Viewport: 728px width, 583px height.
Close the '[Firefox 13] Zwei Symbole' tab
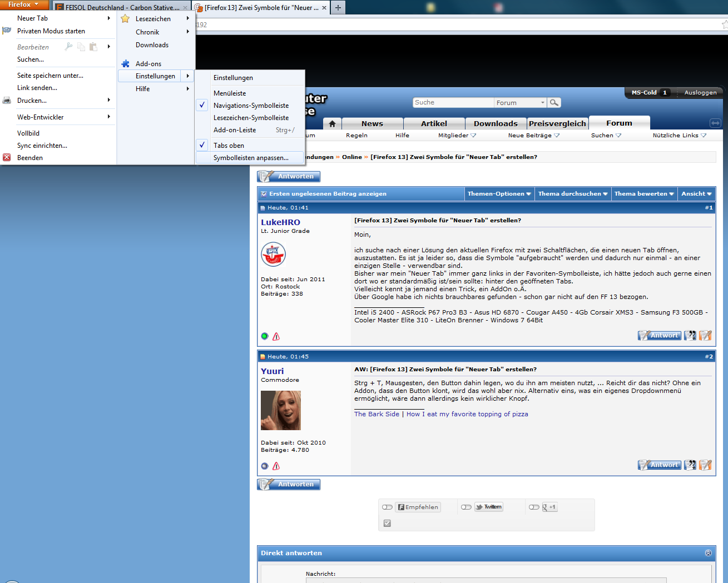(324, 8)
